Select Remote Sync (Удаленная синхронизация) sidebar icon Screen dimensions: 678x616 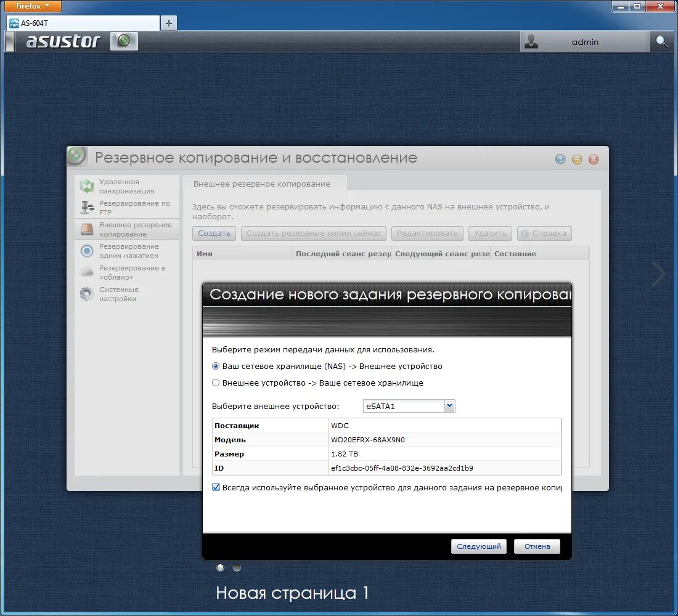pos(87,186)
